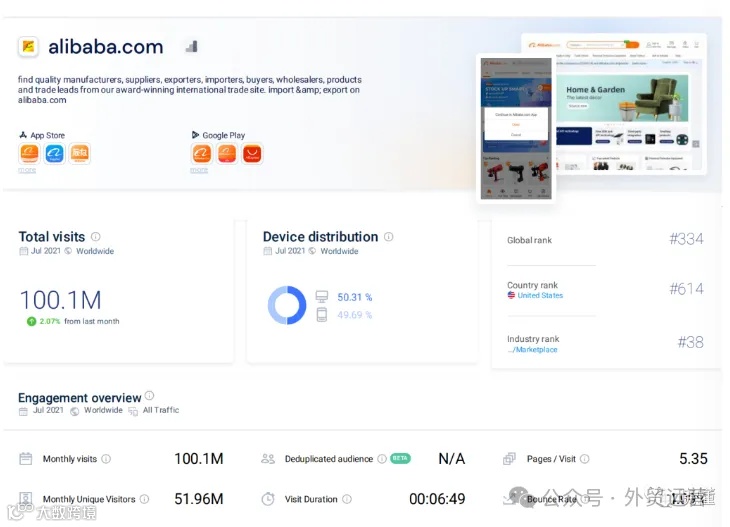Viewport: 730px width, 527px height.
Task: Show info icon beside Deduplicated audience
Action: [382, 459]
